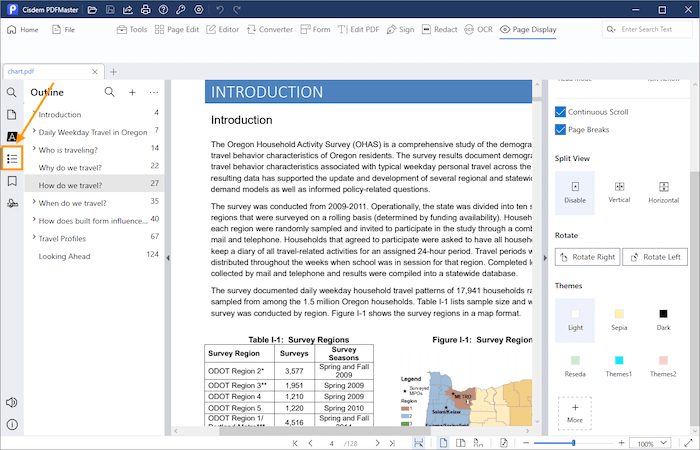The width and height of the screenshot is (700, 450).
Task: Go to the first page
Action: pyautogui.click(x=295, y=443)
